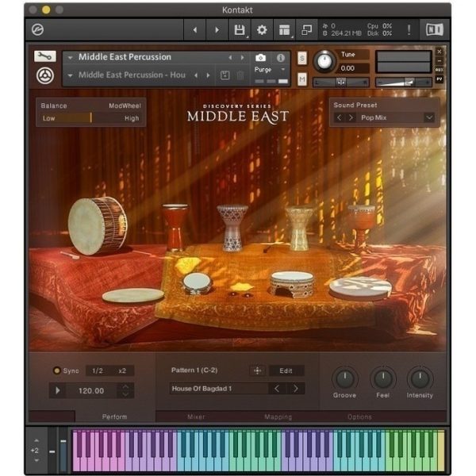Click the Native Instruments NI logo

click(x=435, y=30)
